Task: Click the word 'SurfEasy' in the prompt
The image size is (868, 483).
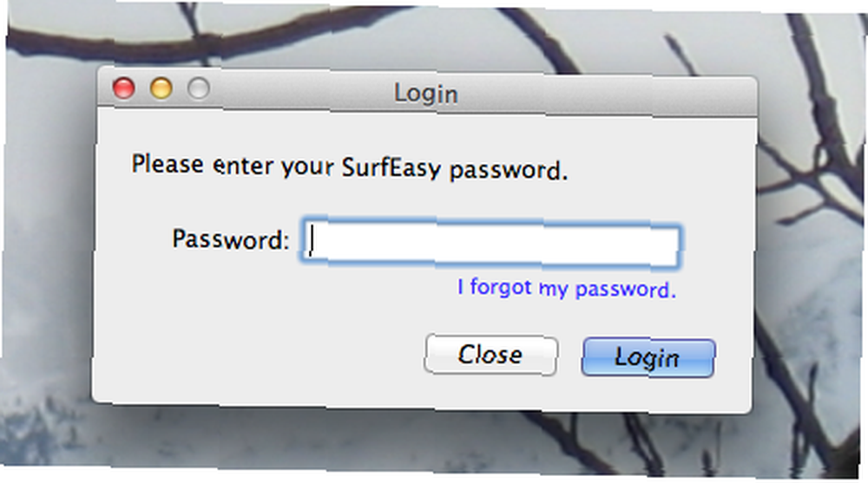Action: click(391, 167)
